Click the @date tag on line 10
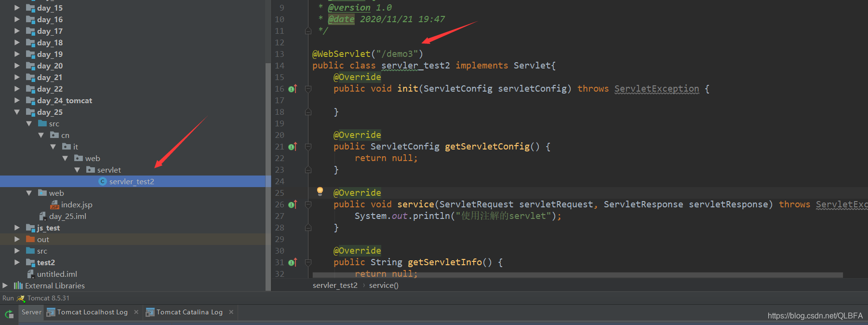This screenshot has height=325, width=868. pos(341,19)
